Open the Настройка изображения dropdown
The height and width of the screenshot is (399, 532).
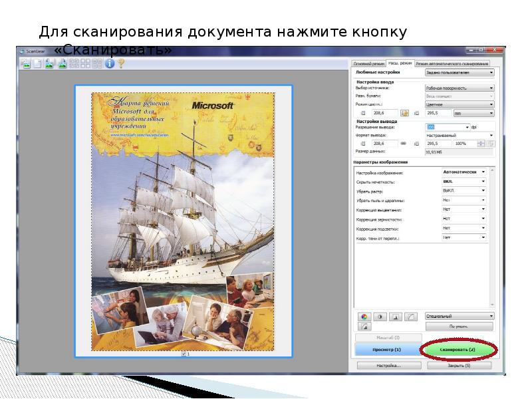point(464,172)
